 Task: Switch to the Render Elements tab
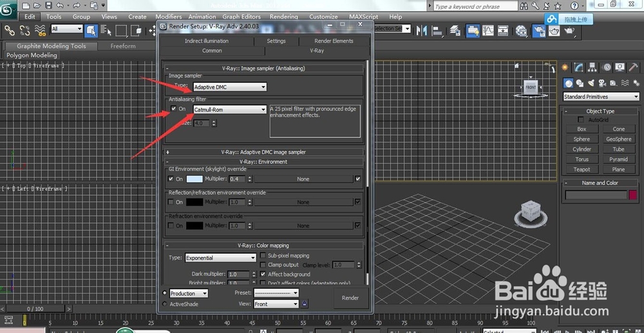coord(334,41)
